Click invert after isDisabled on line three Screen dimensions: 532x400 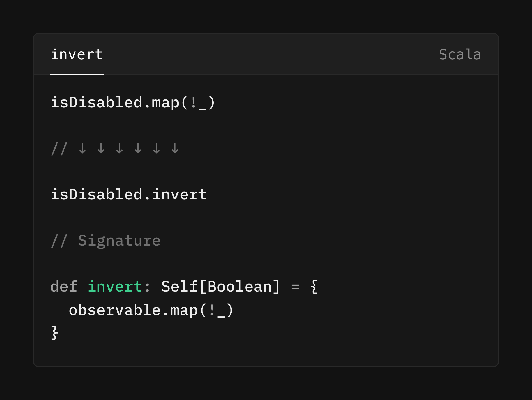180,194
